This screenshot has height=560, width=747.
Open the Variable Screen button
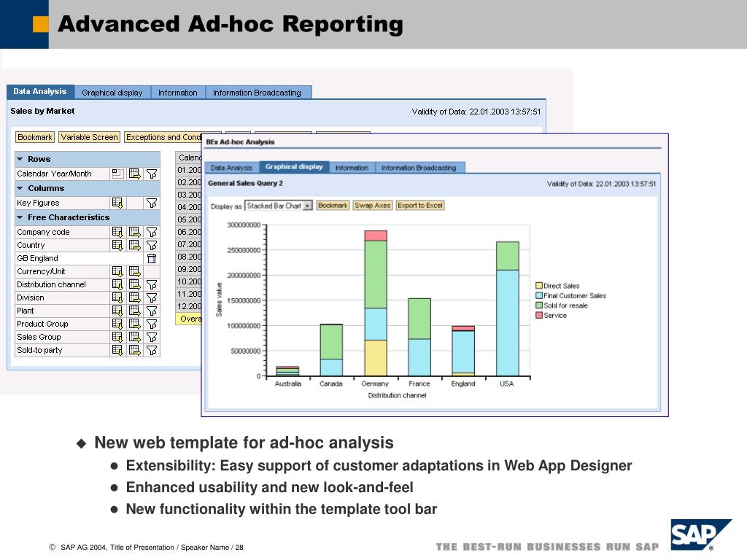(x=89, y=137)
